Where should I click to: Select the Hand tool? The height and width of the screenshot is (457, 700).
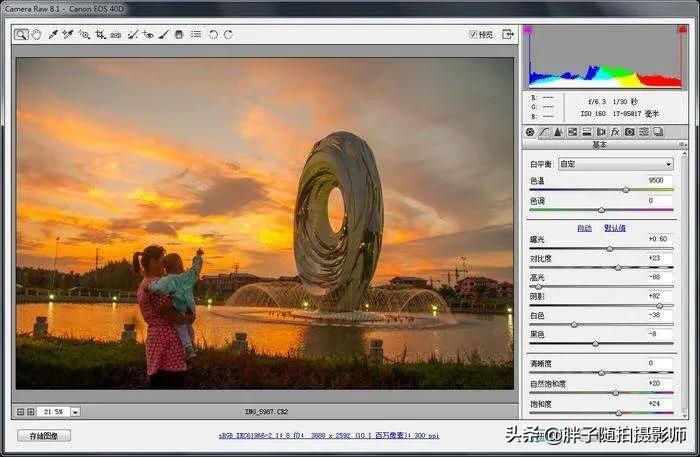pyautogui.click(x=36, y=34)
